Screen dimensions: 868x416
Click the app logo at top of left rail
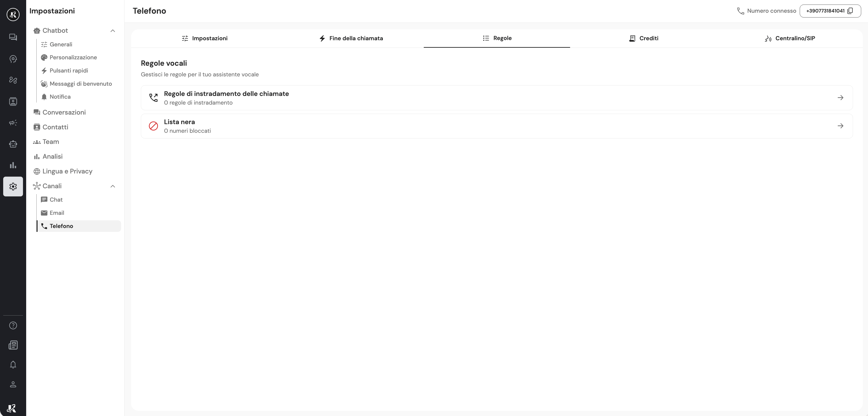point(13,15)
